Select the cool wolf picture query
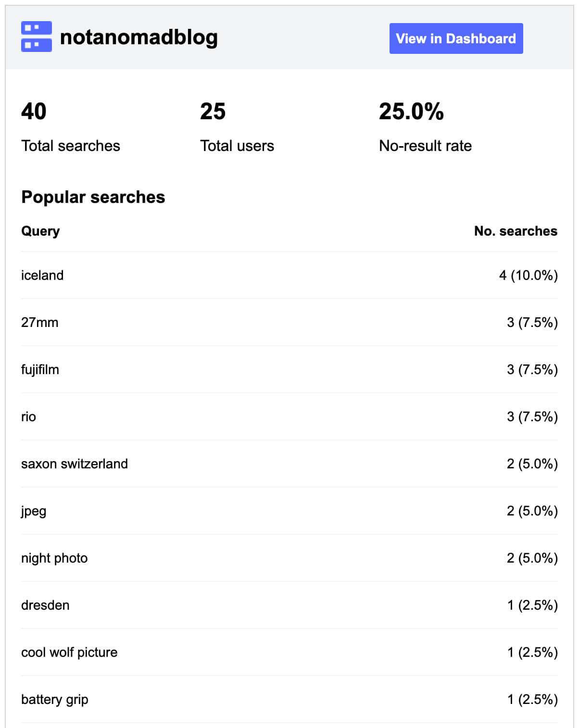The height and width of the screenshot is (728, 579). click(x=69, y=653)
